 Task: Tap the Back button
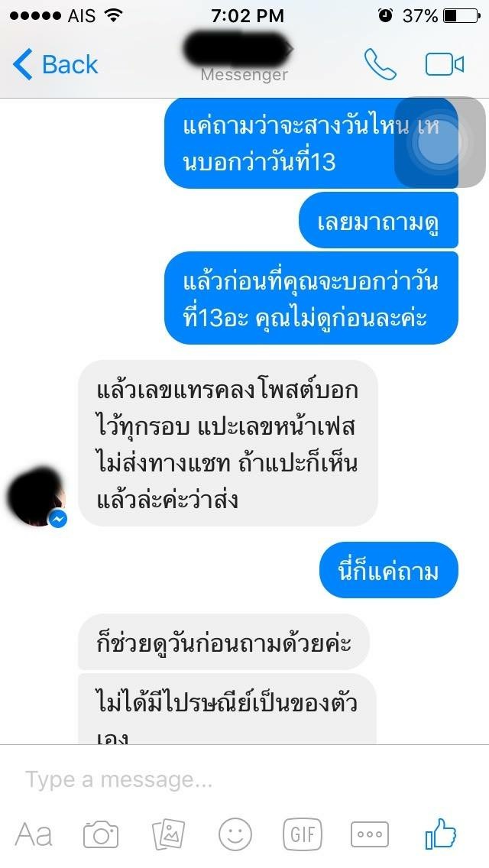click(55, 64)
